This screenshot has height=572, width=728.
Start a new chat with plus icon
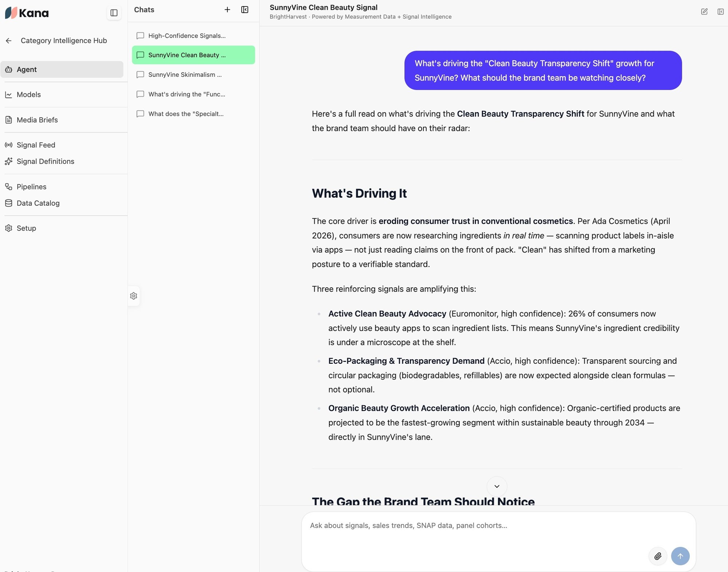227,10
